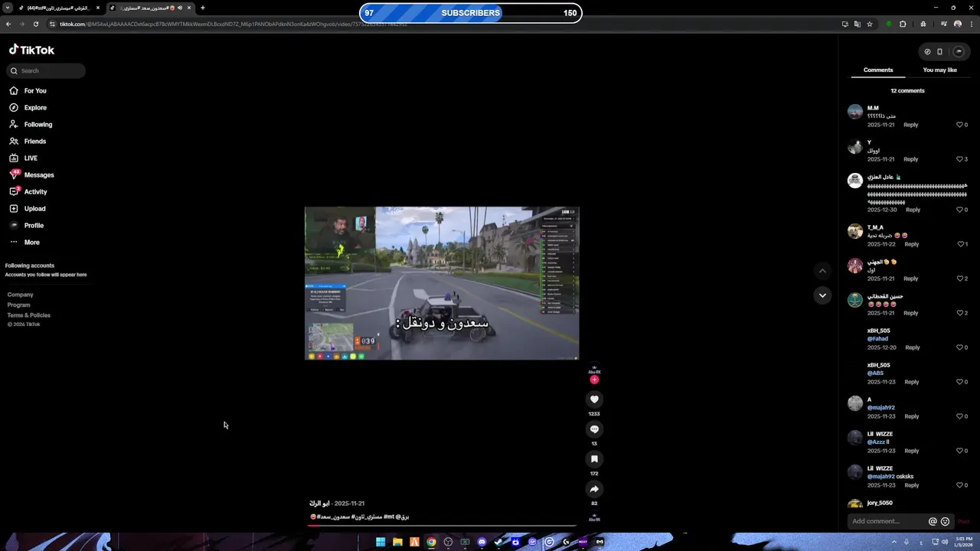Go to previous video with up chevron
This screenshot has height=551, width=980.
(x=822, y=271)
